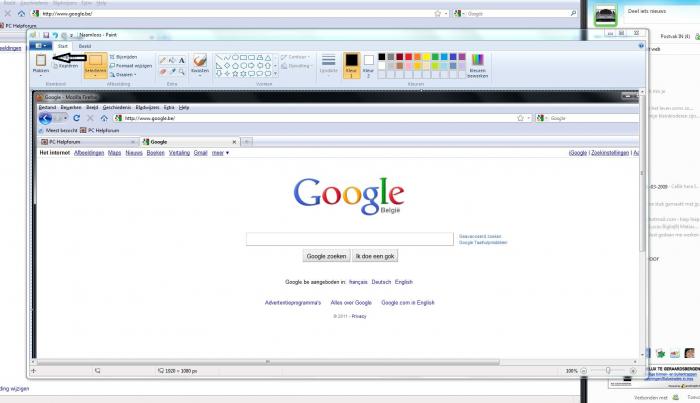Image resolution: width=700 pixels, height=403 pixels.
Task: Click the profile picture in the messenger window
Action: point(605,15)
